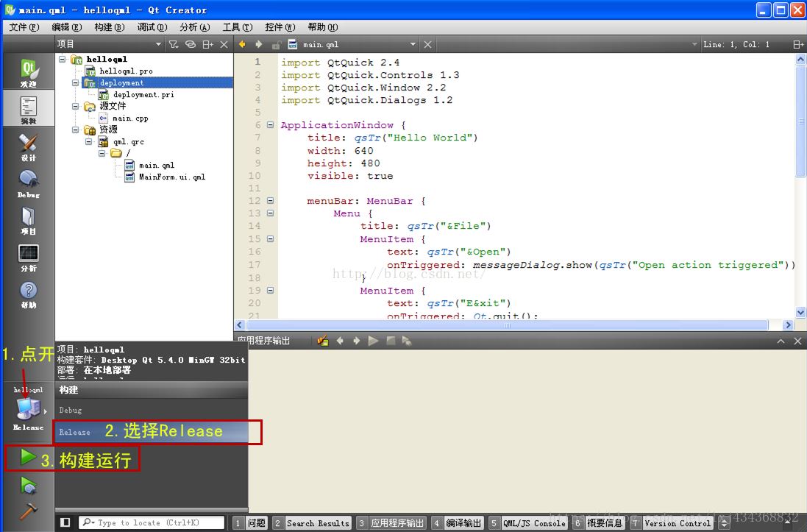Switch to the Edit mode icon
807x532 pixels.
pos(28,109)
